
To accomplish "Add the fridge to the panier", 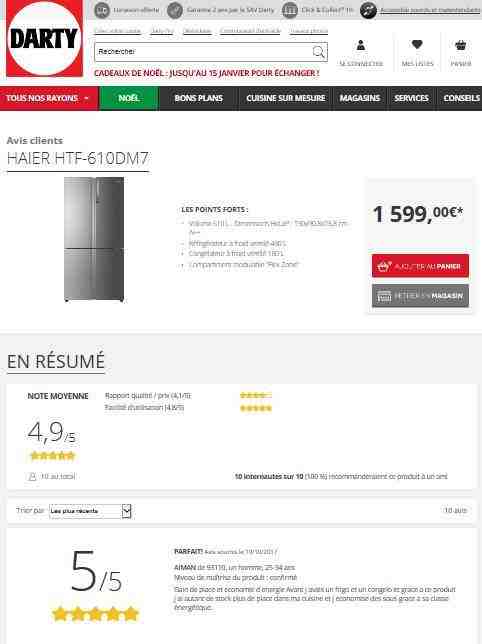I will pyautogui.click(x=420, y=266).
